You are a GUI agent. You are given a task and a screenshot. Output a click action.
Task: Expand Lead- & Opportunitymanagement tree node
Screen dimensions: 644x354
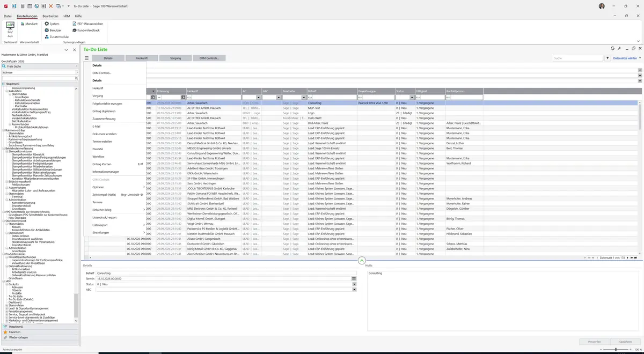pyautogui.click(x=7, y=308)
